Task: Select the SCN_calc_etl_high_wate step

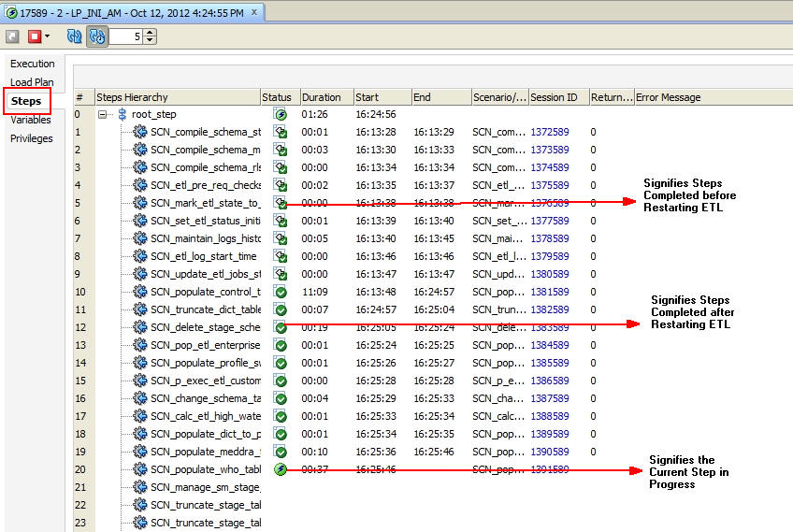Action: click(x=206, y=416)
